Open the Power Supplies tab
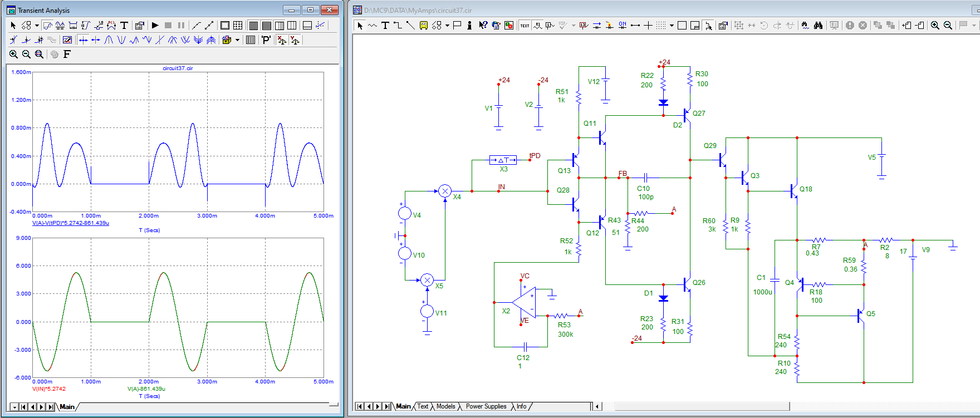Screen dimensions: 980x418 [x=486, y=406]
